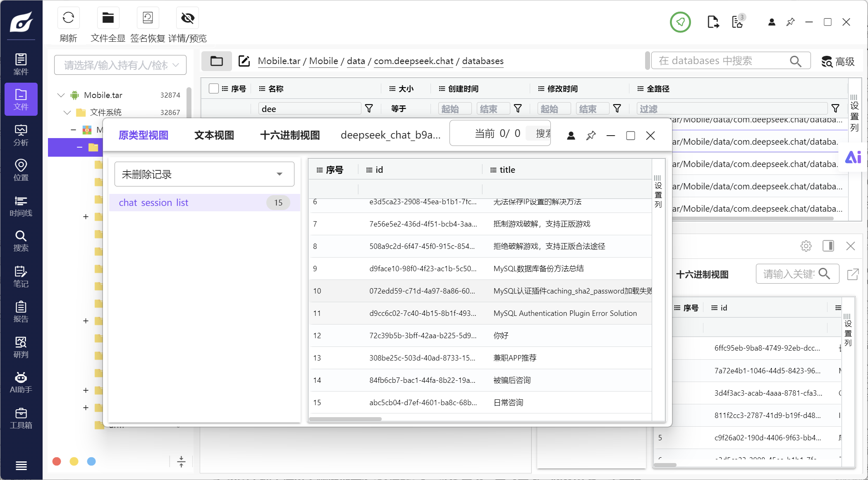
Task: Click the com.deepseek.chat breadcrumb link
Action: [414, 61]
